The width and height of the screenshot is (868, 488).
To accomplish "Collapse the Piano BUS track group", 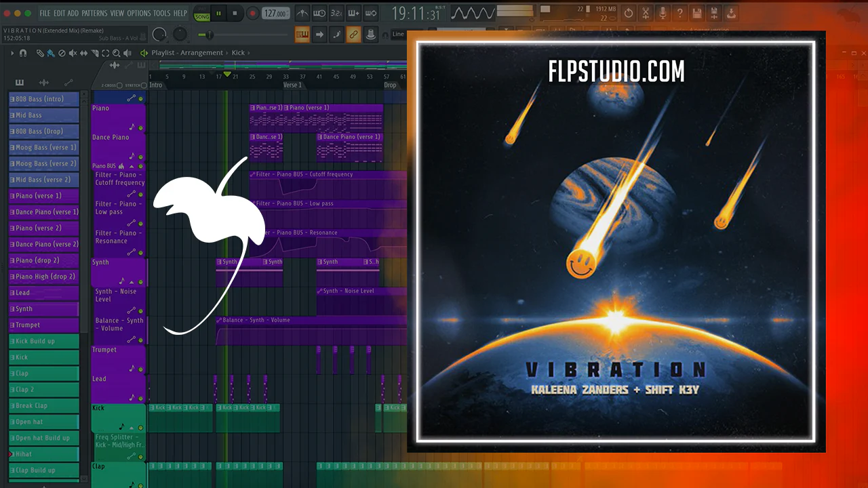I will click(132, 166).
